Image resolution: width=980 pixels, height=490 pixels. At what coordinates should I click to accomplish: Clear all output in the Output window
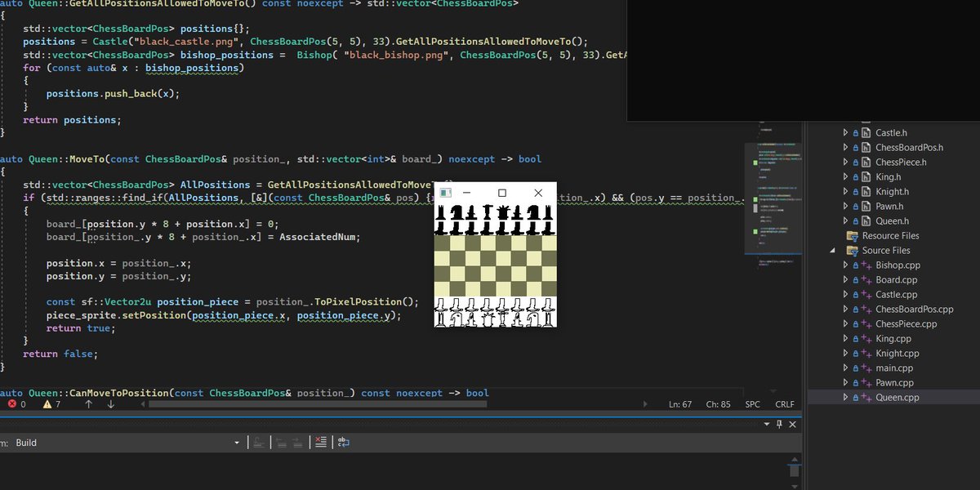tap(321, 443)
